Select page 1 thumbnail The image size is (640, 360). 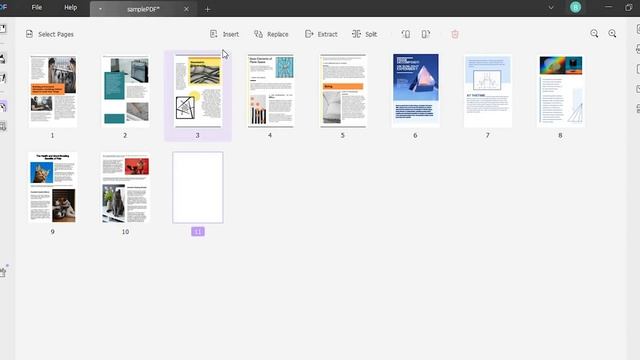(53, 91)
